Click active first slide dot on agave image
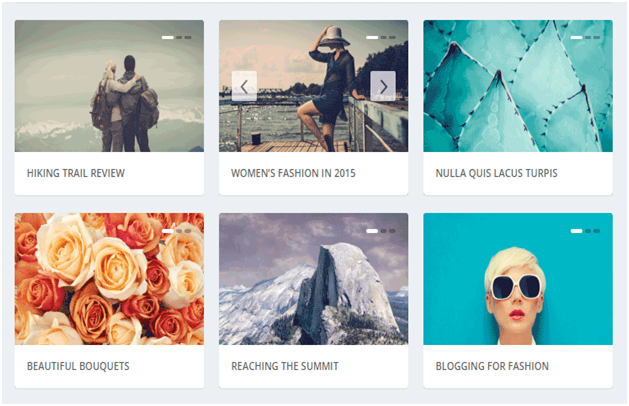 click(576, 37)
